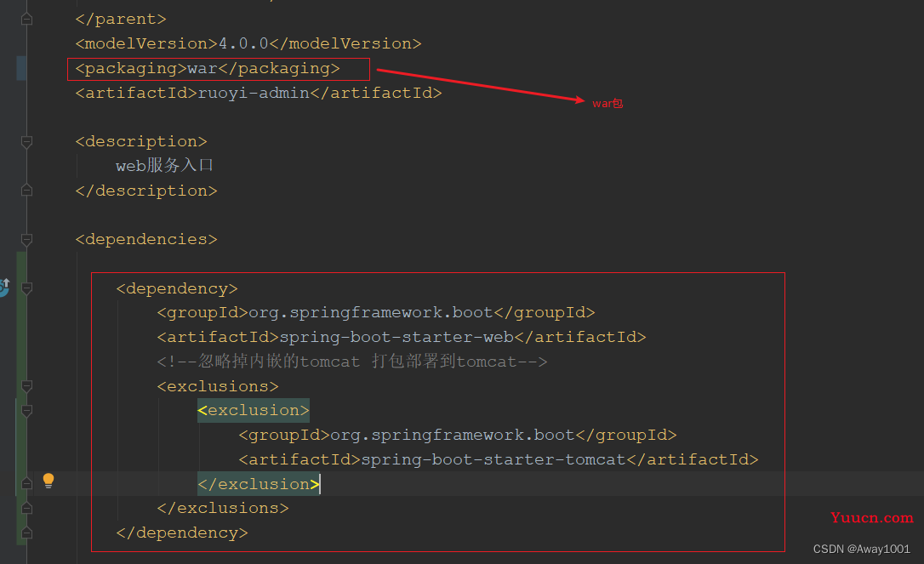Viewport: 924px width, 564px height.
Task: Click the gutter marker icon beside the dependency line
Action: tap(4, 288)
